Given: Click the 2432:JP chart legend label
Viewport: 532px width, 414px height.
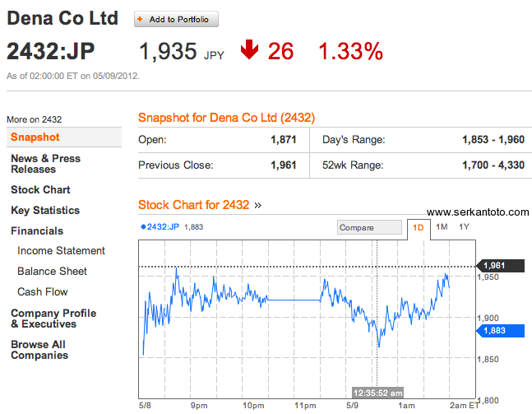Looking at the screenshot, I should (x=163, y=227).
